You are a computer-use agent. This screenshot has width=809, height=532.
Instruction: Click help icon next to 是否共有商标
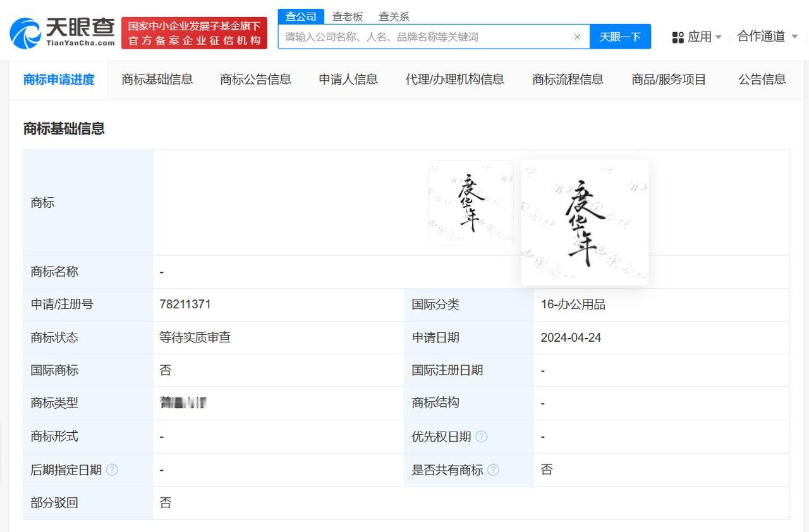click(494, 469)
